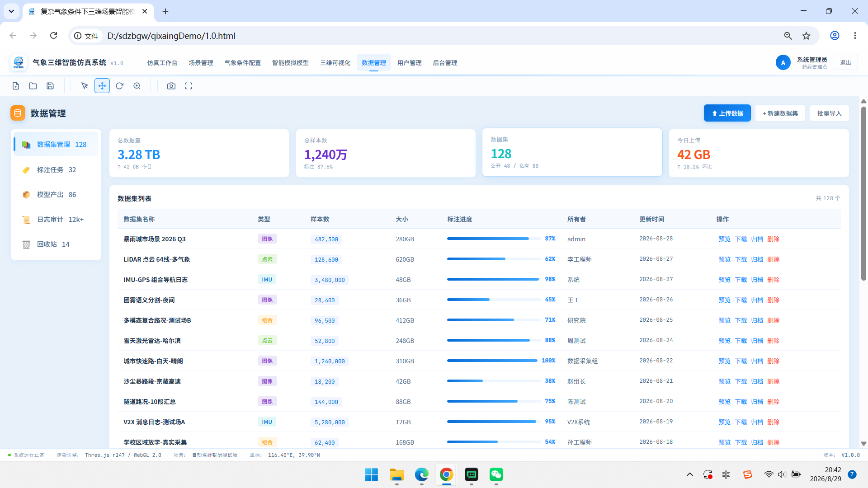Click 删除 for LiDAR 点云 64线 row

coord(773,259)
